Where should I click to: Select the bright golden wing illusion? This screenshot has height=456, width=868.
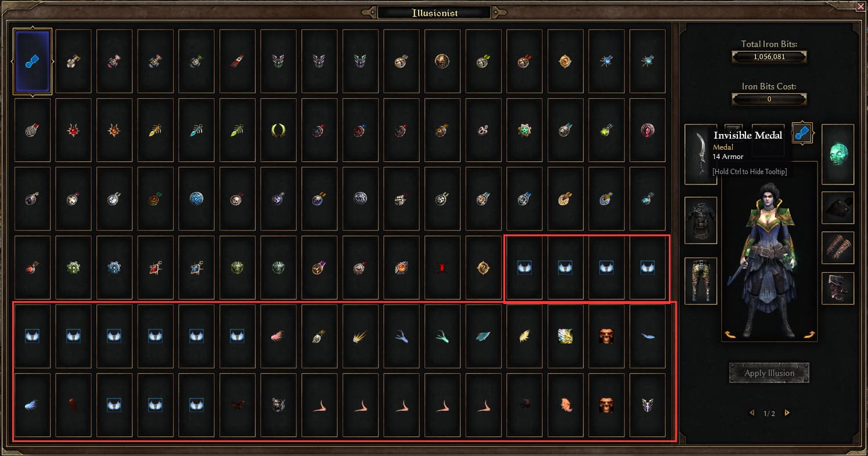coord(566,336)
